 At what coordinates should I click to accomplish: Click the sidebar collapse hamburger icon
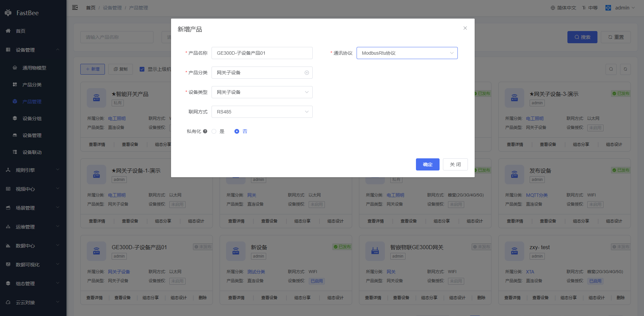(75, 7)
